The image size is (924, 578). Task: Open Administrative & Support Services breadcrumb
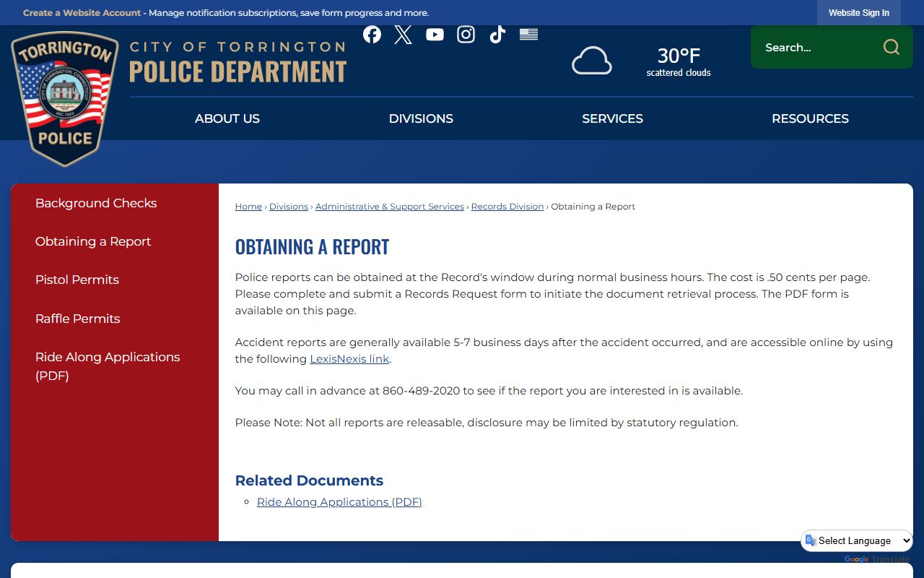pyautogui.click(x=390, y=207)
